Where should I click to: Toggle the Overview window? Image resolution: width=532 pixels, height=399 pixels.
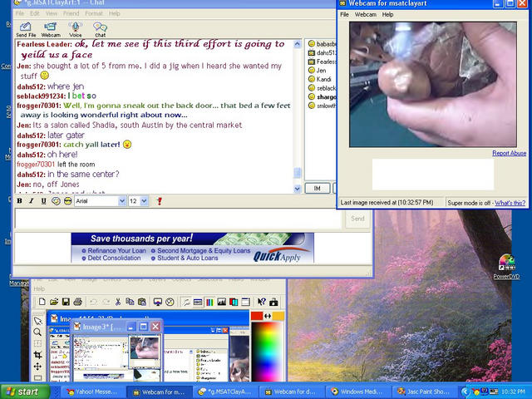pyautogui.click(x=246, y=302)
